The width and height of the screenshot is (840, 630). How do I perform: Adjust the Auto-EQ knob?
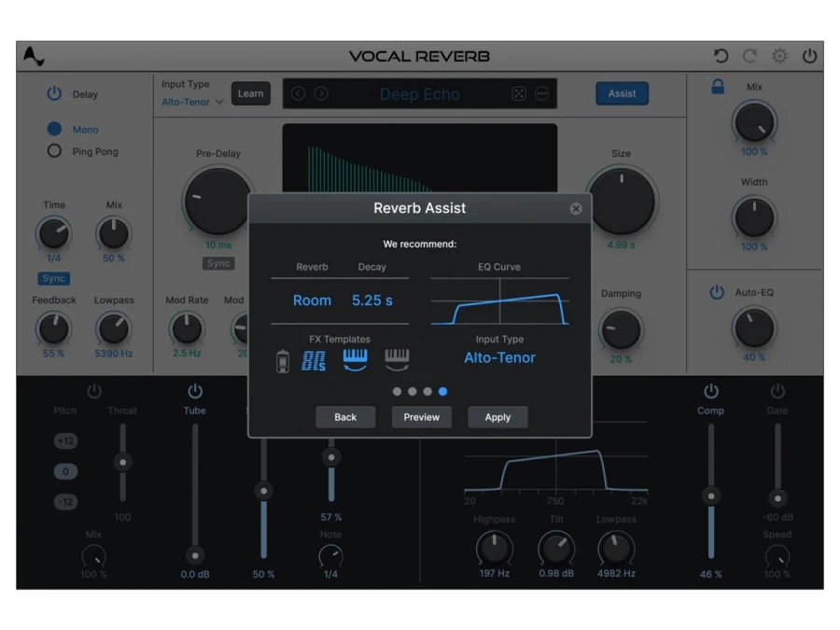pos(754,328)
